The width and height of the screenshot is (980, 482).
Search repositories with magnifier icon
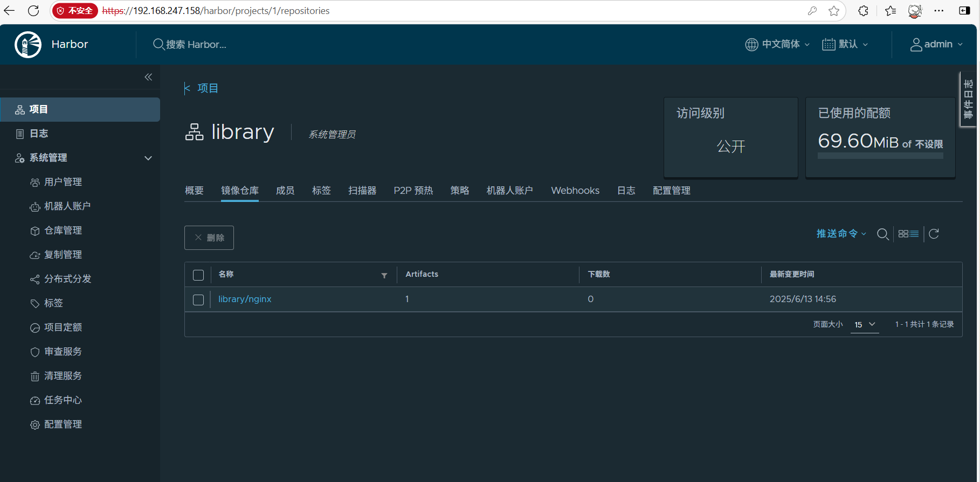tap(882, 234)
